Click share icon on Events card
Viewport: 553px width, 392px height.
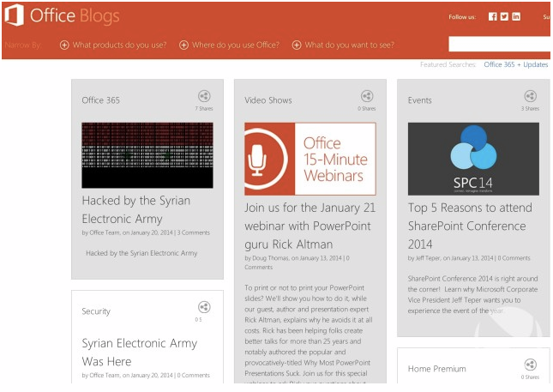530,97
